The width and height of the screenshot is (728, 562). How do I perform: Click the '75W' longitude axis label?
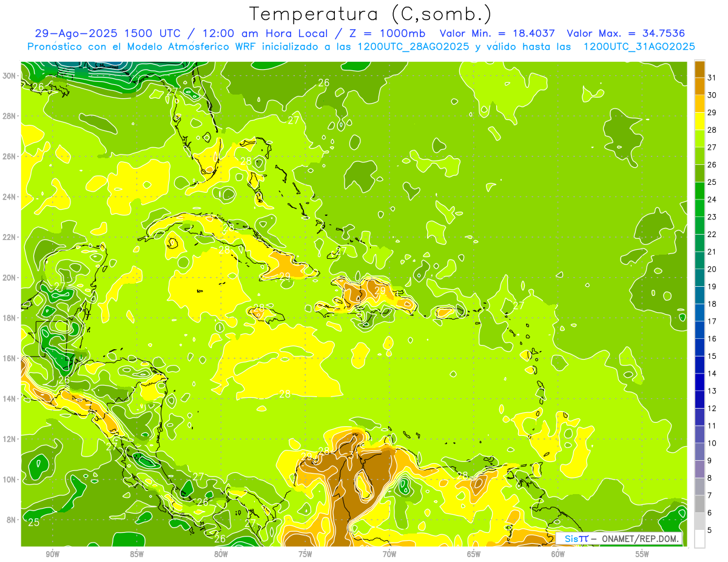point(305,554)
